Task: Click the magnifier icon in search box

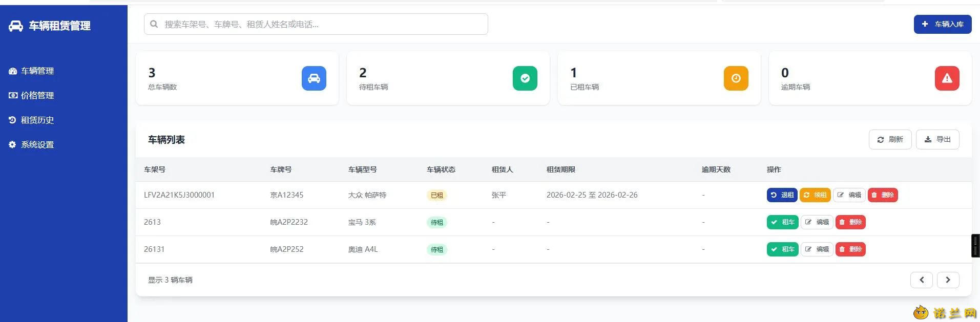Action: tap(154, 24)
